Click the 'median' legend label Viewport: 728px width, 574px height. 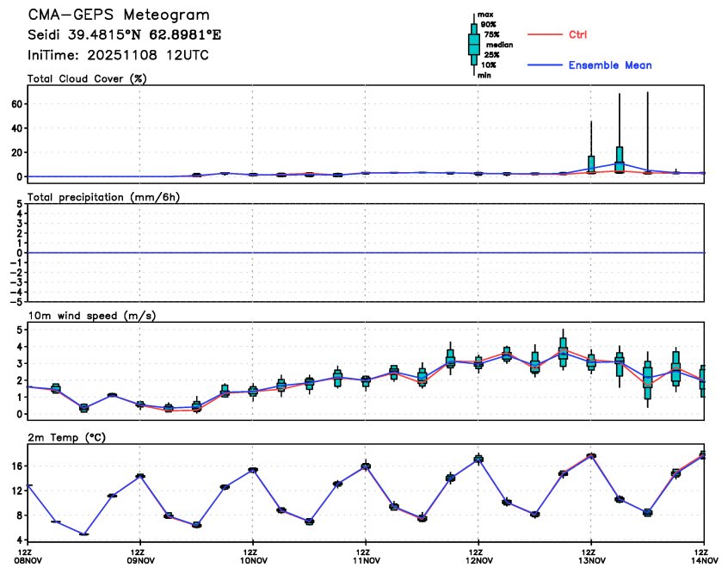click(500, 45)
